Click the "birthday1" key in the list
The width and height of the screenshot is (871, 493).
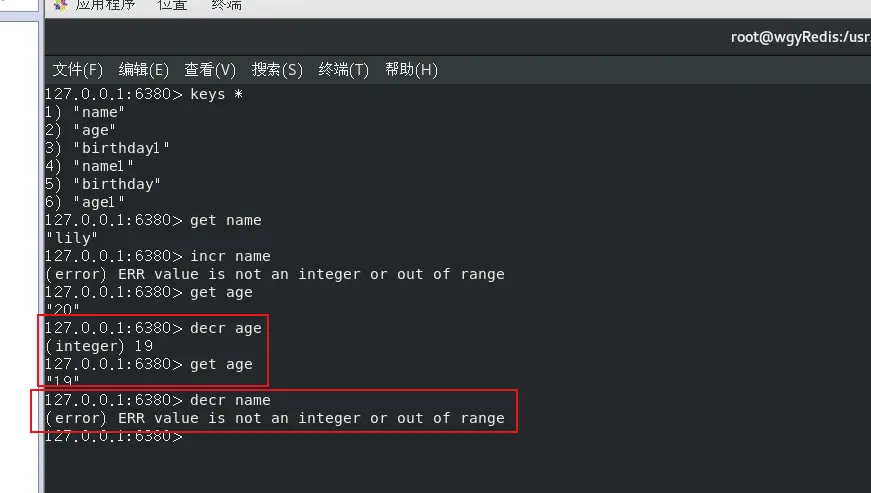pyautogui.click(x=121, y=148)
